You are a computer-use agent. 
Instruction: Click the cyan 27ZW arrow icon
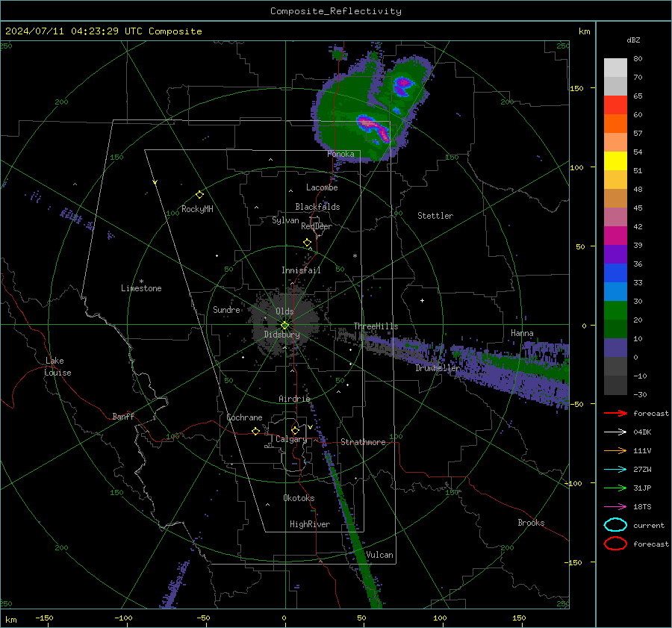pyautogui.click(x=615, y=470)
